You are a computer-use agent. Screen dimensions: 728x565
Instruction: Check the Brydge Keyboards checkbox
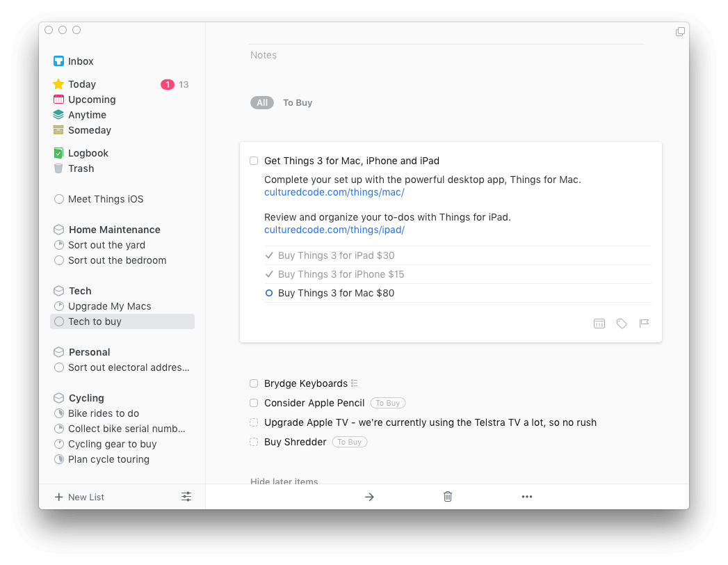click(254, 383)
